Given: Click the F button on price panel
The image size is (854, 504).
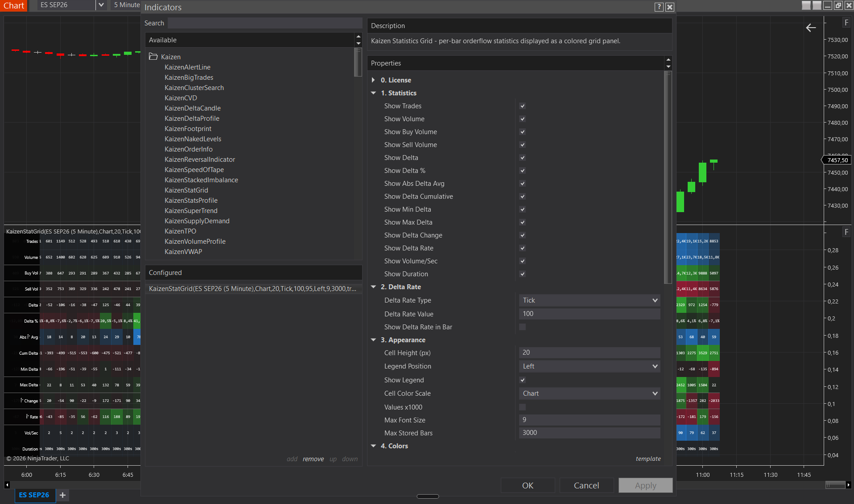Looking at the screenshot, I should click(x=846, y=23).
